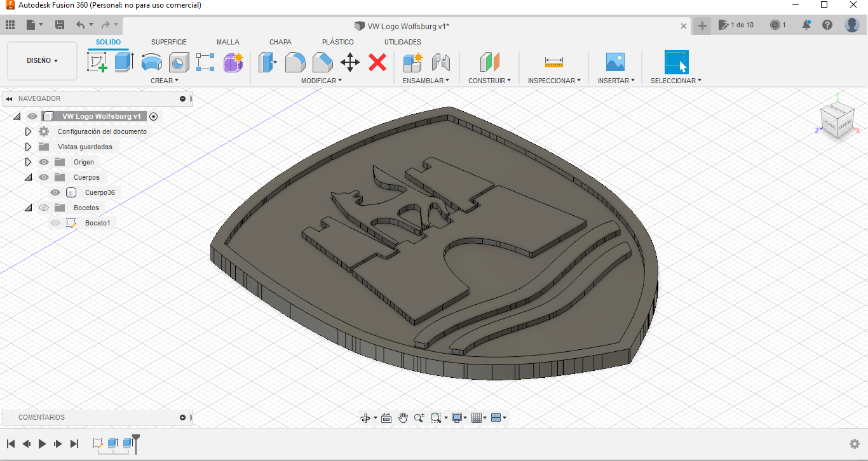
Task: Open the CREAR dropdown menu
Action: point(165,81)
